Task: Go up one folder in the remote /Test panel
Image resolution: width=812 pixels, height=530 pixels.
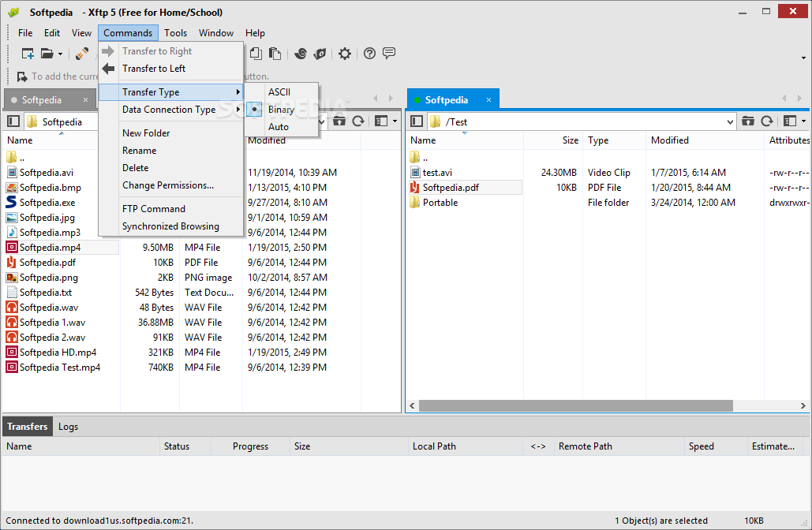Action: [x=748, y=121]
